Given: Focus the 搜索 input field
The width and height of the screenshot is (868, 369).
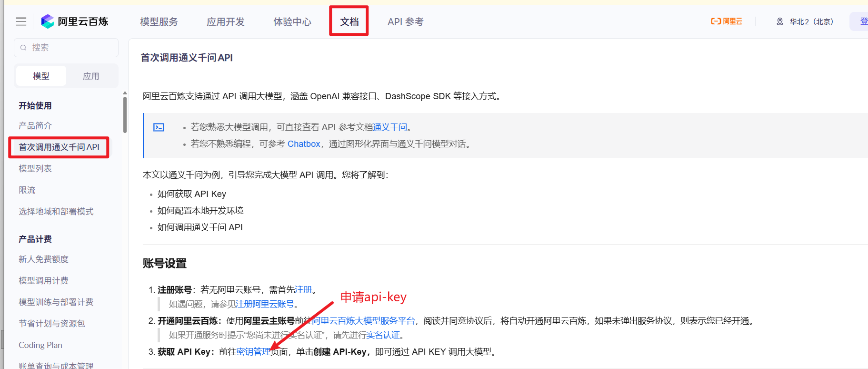Looking at the screenshot, I should 66,48.
